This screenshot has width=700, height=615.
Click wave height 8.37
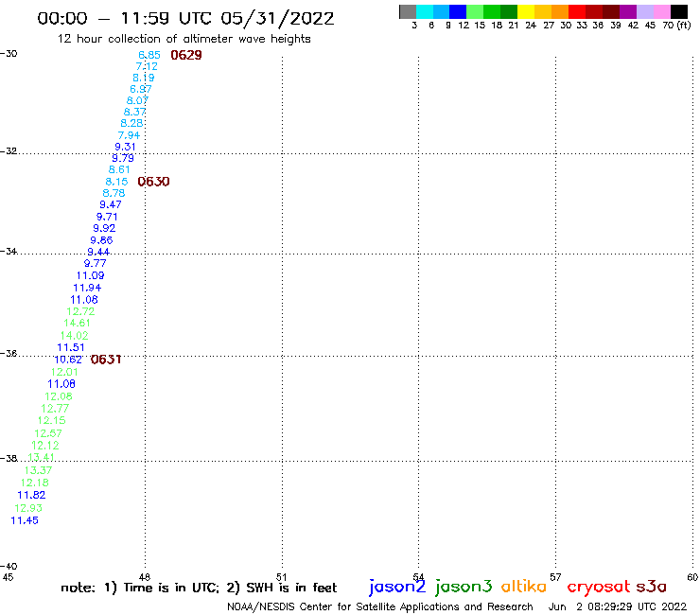coord(134,112)
